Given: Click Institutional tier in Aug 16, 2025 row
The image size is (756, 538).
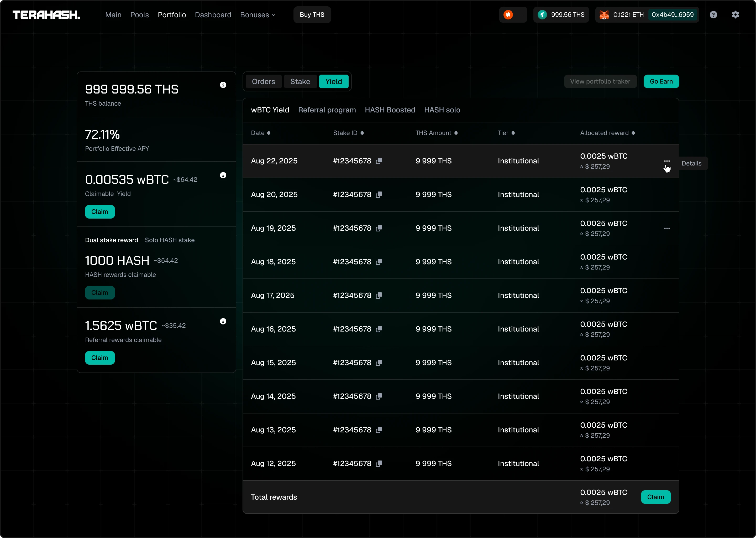Looking at the screenshot, I should [x=518, y=329].
